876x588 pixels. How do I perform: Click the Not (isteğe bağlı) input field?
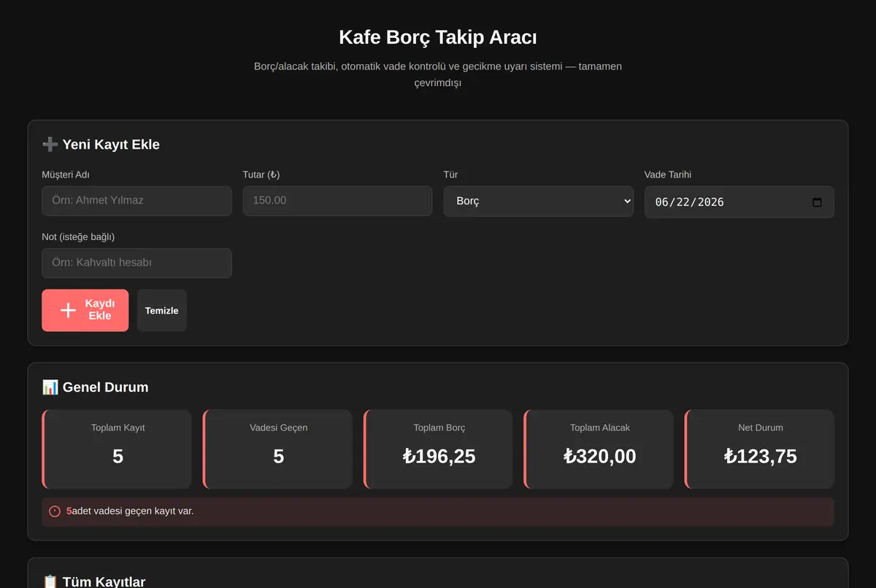click(x=137, y=263)
